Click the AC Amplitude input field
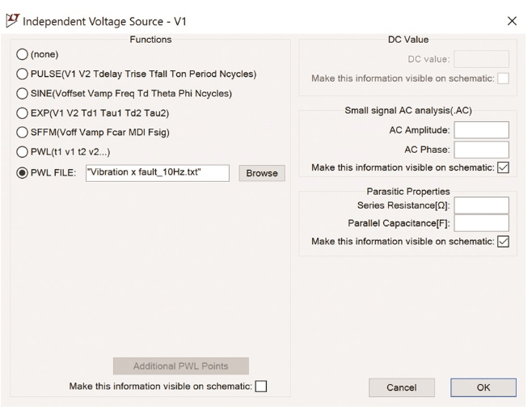The width and height of the screenshot is (532, 410). point(481,130)
